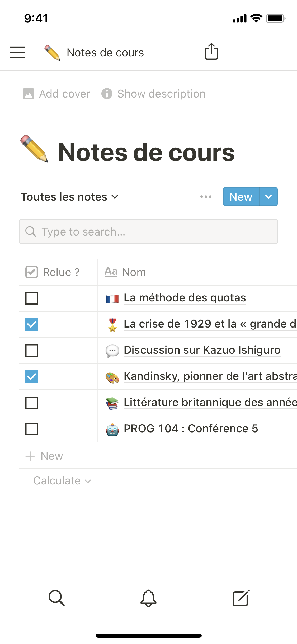
Task: Check the box for La méthode des quotas
Action: pyautogui.click(x=32, y=298)
